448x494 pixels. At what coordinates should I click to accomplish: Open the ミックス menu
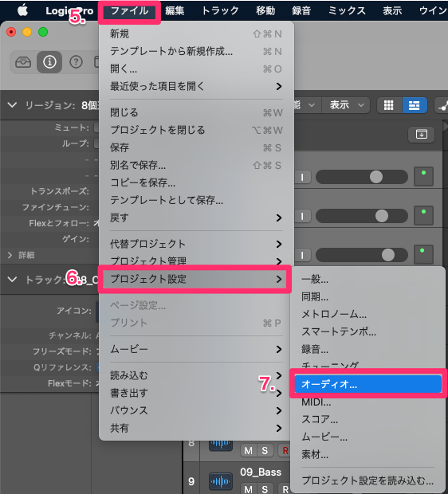347,10
